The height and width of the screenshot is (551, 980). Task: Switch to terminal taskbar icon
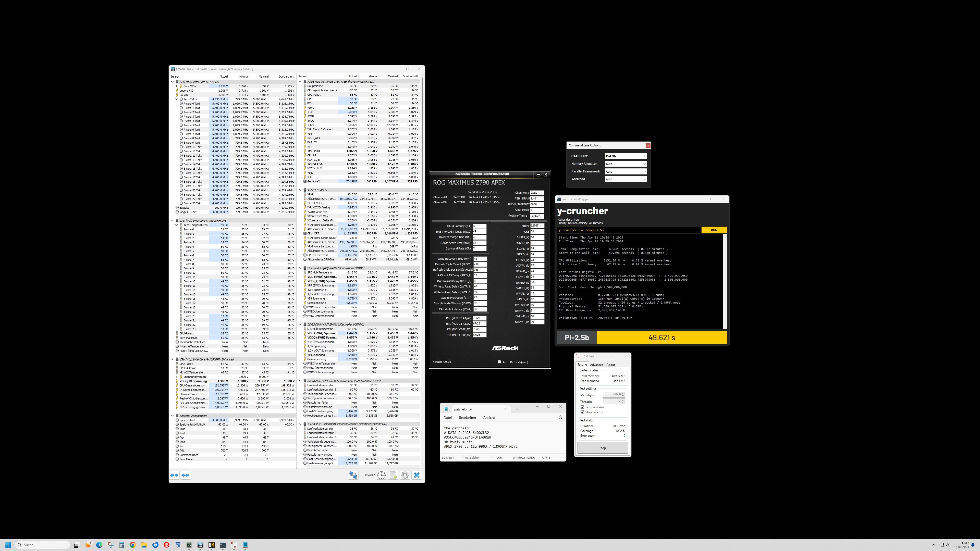pyautogui.click(x=223, y=545)
